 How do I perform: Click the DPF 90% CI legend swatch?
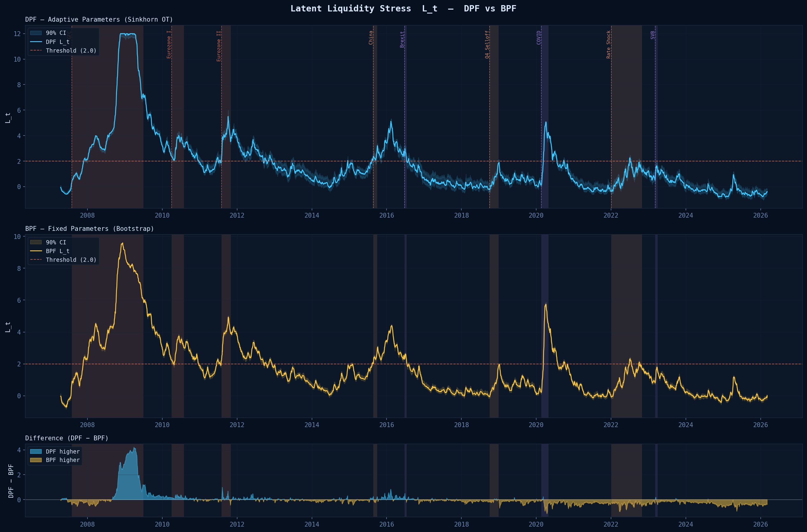click(36, 33)
